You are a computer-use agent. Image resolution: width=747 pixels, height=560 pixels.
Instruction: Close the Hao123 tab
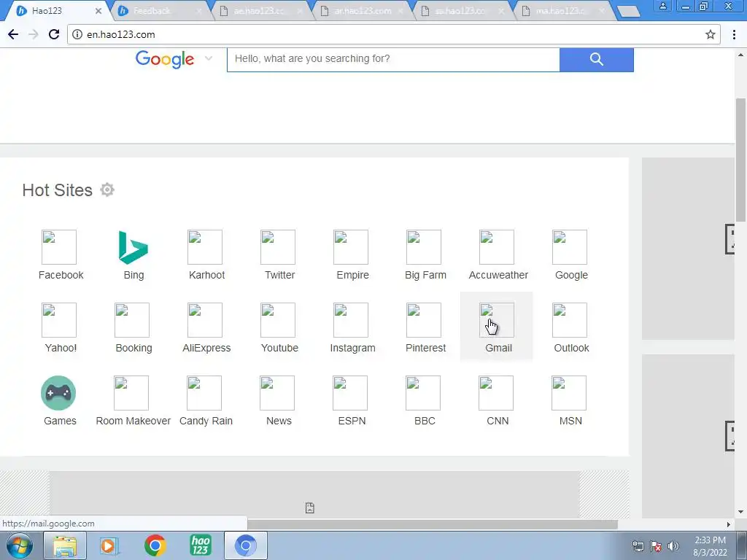click(98, 10)
